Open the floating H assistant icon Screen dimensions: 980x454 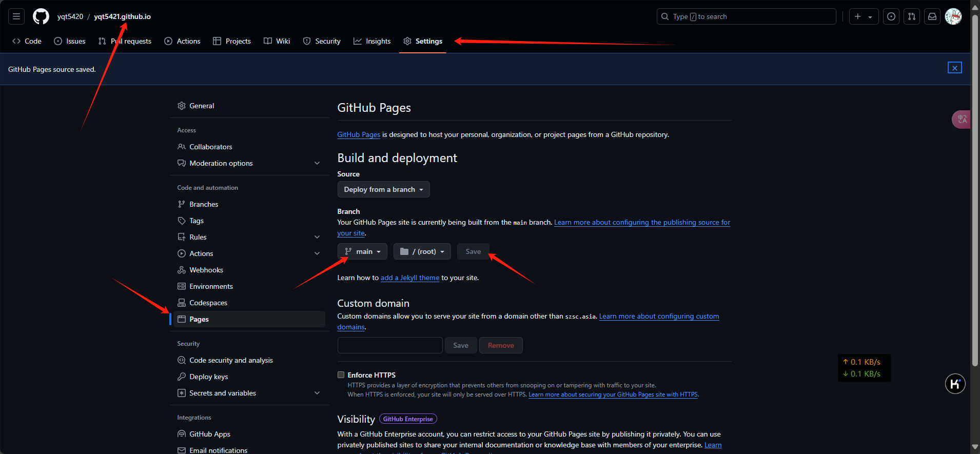click(x=955, y=384)
